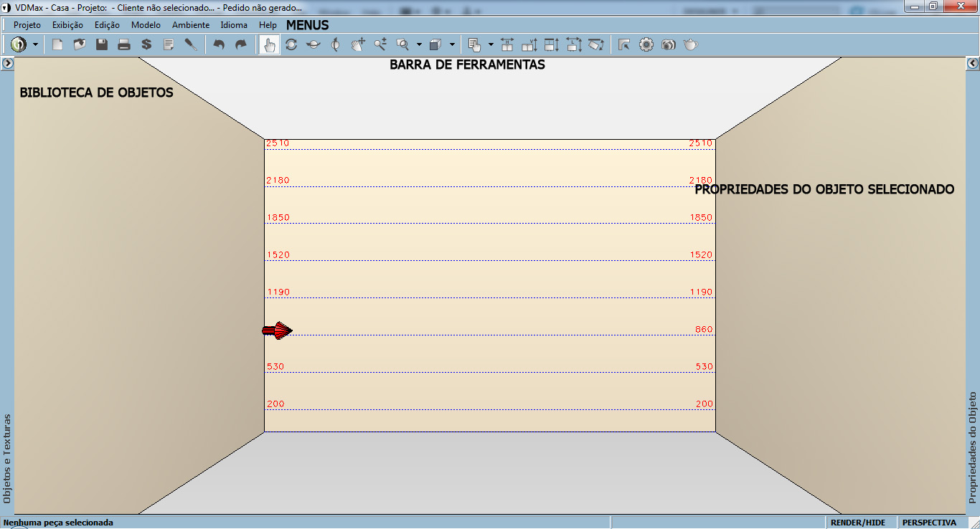
Task: Click the right 2180 height label
Action: coord(701,181)
